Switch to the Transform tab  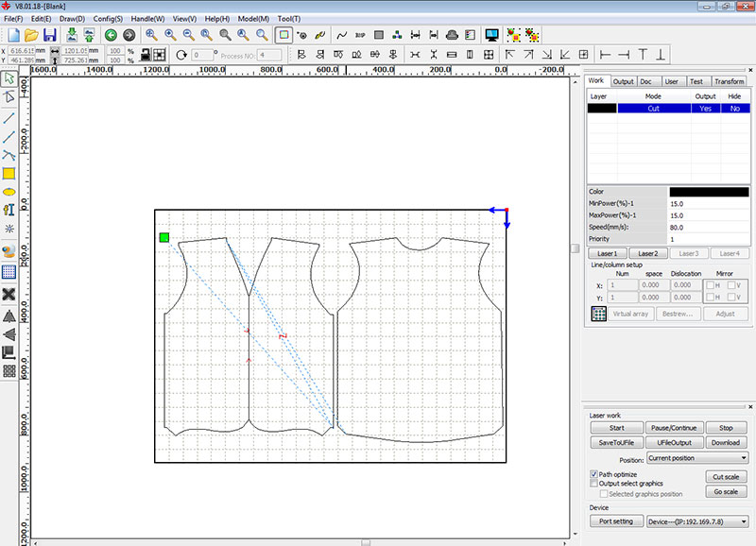pos(729,81)
